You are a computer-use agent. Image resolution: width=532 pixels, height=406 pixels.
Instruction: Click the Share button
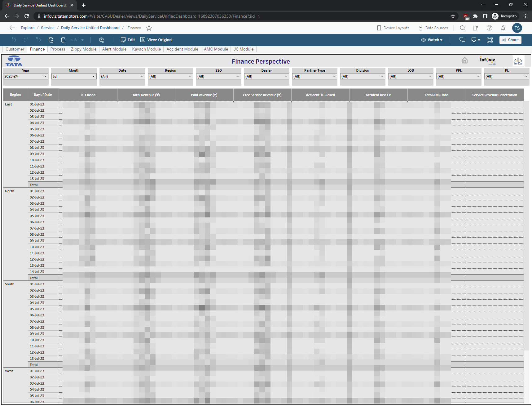click(x=510, y=40)
